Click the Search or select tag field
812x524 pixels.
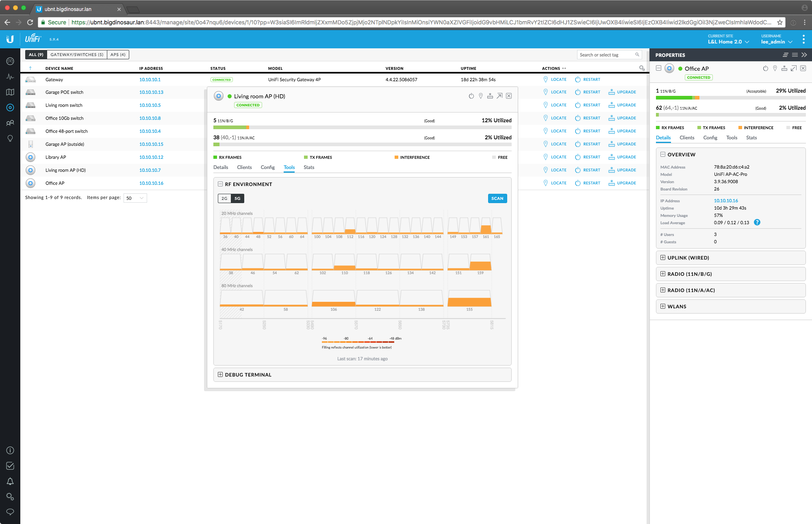click(606, 55)
